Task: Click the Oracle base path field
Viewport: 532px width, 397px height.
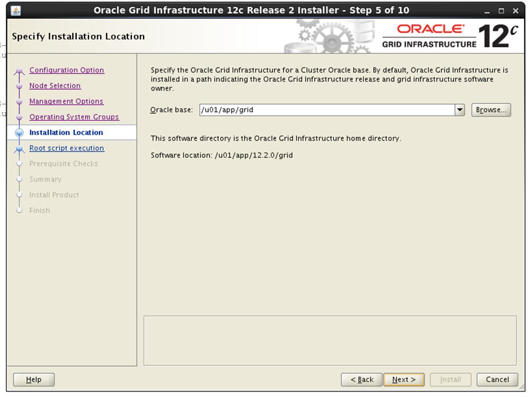Action: click(x=326, y=110)
